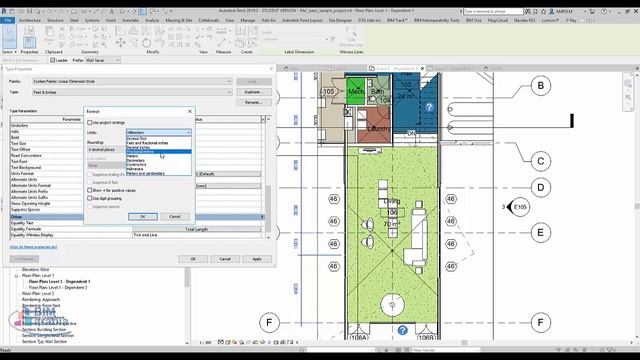Image resolution: width=640 pixels, height=360 pixels.
Task: Toggle Thin Lines in quick access toolbar
Action: [x=142, y=11]
